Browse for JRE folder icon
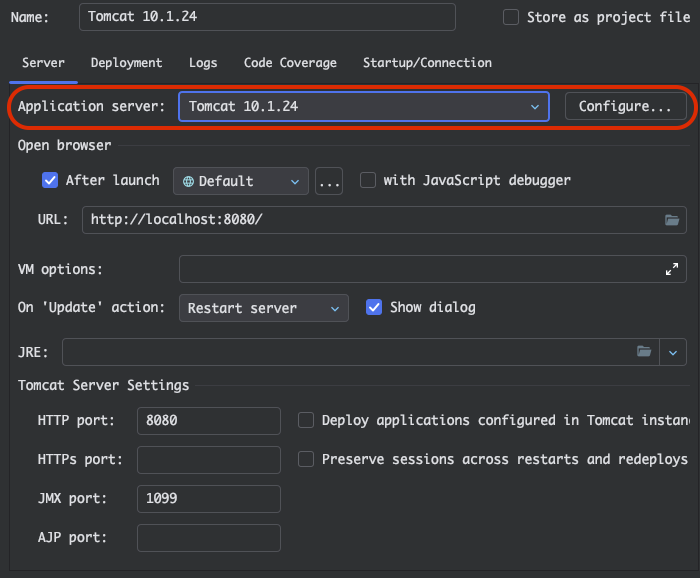The height and width of the screenshot is (578, 700). 644,352
